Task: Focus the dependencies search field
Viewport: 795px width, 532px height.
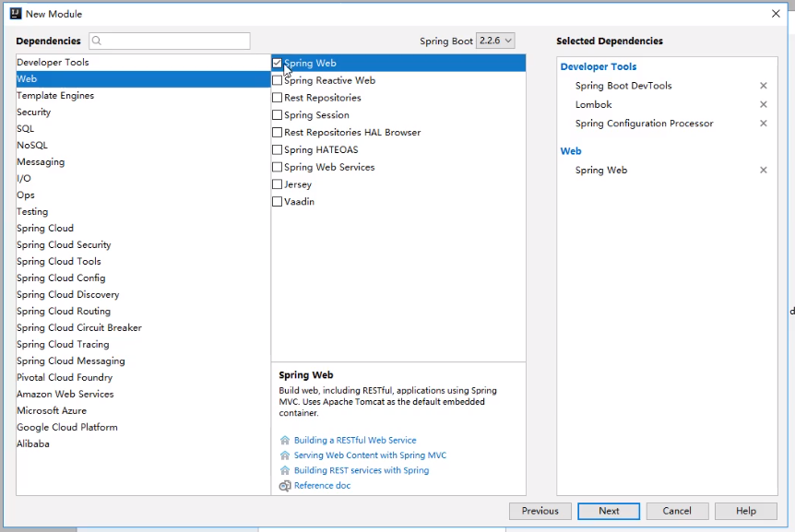Action: point(175,41)
